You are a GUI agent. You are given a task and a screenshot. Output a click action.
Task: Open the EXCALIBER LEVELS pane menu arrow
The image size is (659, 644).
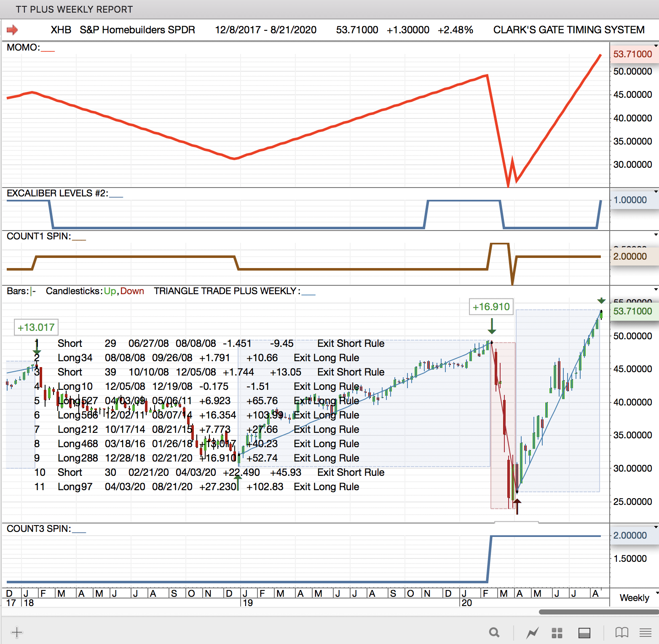656,191
